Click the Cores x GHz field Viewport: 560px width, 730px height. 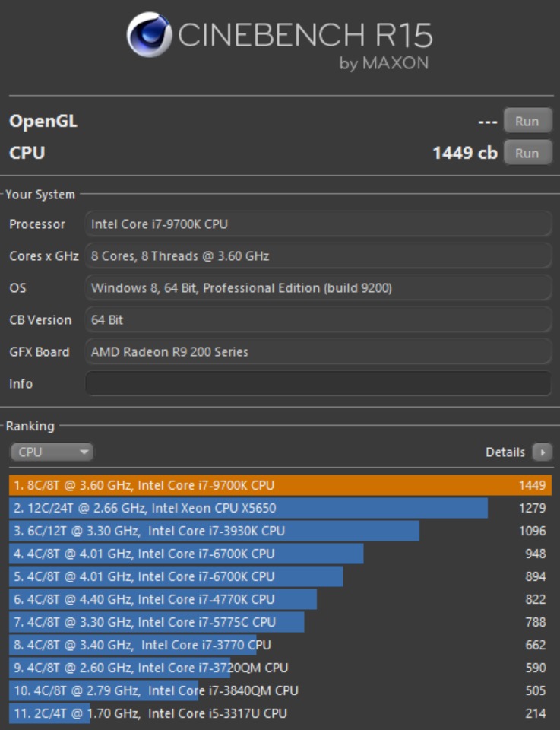tap(318, 256)
